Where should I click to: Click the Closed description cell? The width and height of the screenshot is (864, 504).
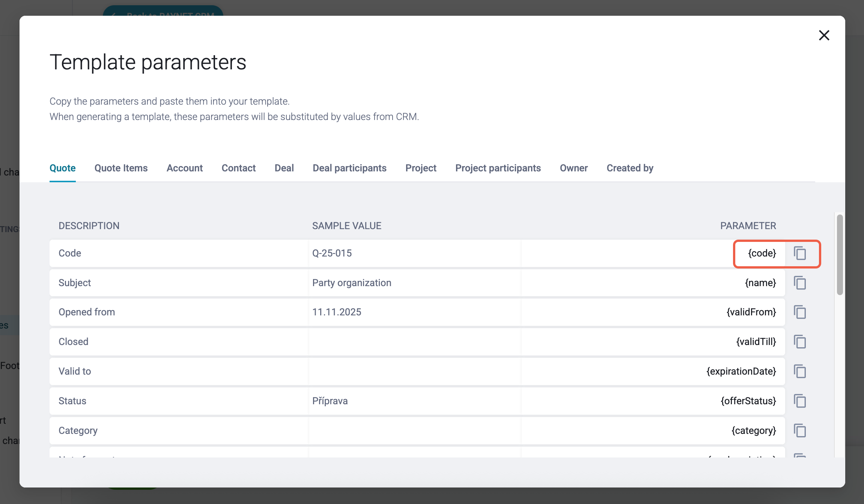coord(179,342)
